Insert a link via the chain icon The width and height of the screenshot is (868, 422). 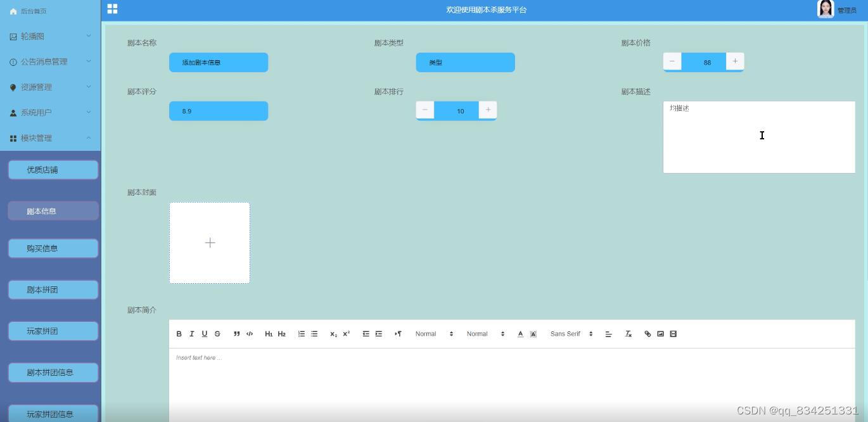(647, 333)
